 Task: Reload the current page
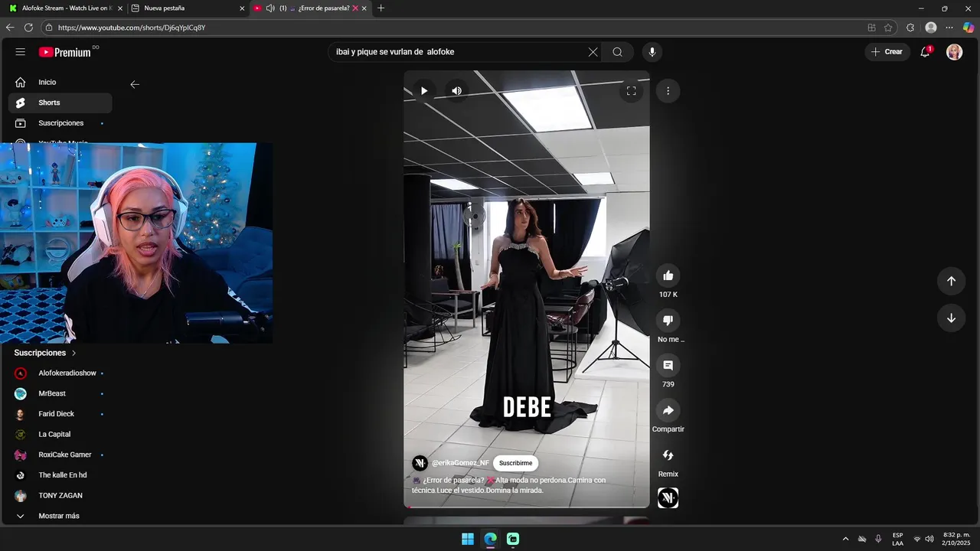point(28,28)
